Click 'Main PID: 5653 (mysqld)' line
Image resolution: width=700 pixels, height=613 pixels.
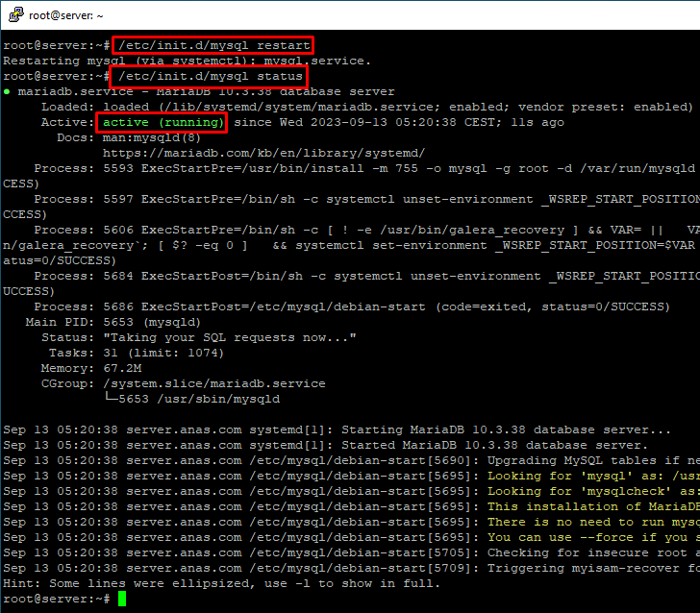pyautogui.click(x=113, y=322)
